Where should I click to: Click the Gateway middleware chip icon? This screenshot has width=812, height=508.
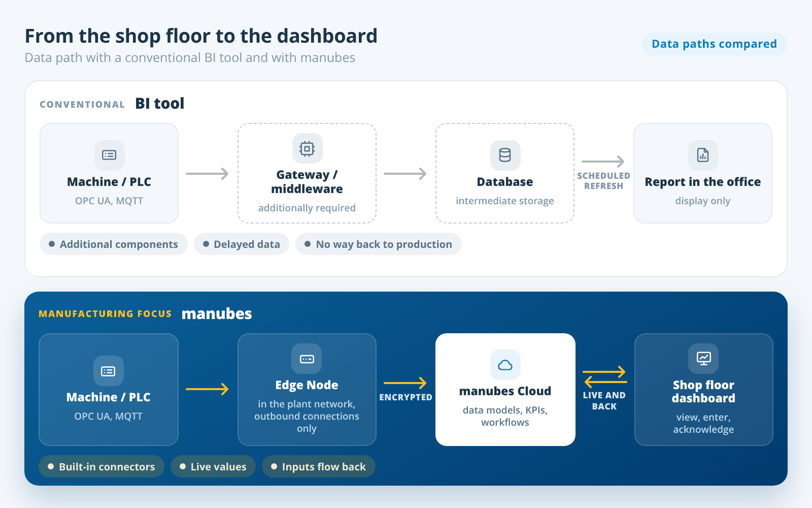tap(307, 148)
